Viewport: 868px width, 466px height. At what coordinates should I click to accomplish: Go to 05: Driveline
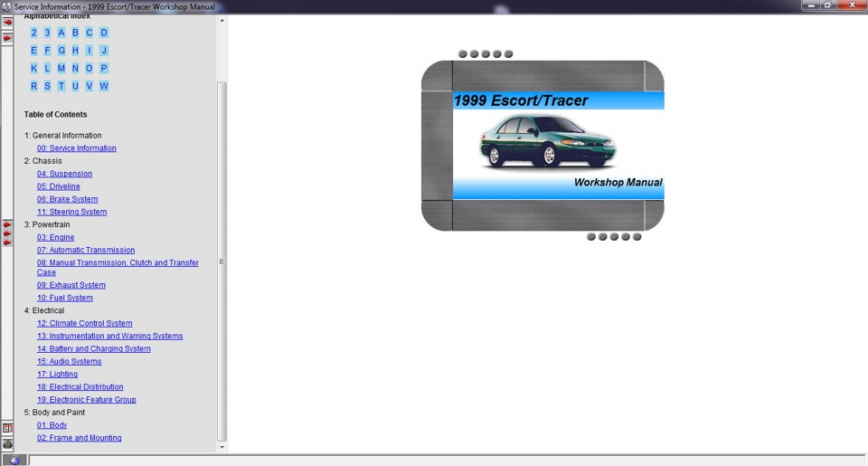tap(58, 186)
